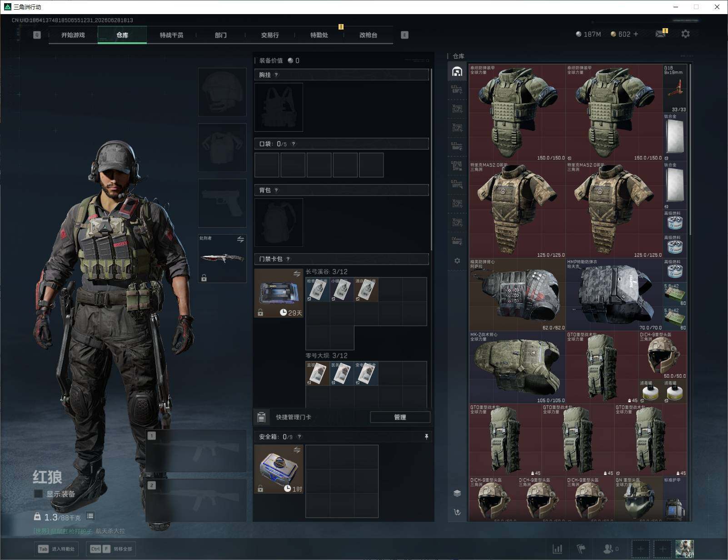The width and height of the screenshot is (728, 560).
Task: Select the empty chest rig slot
Action: [279, 107]
